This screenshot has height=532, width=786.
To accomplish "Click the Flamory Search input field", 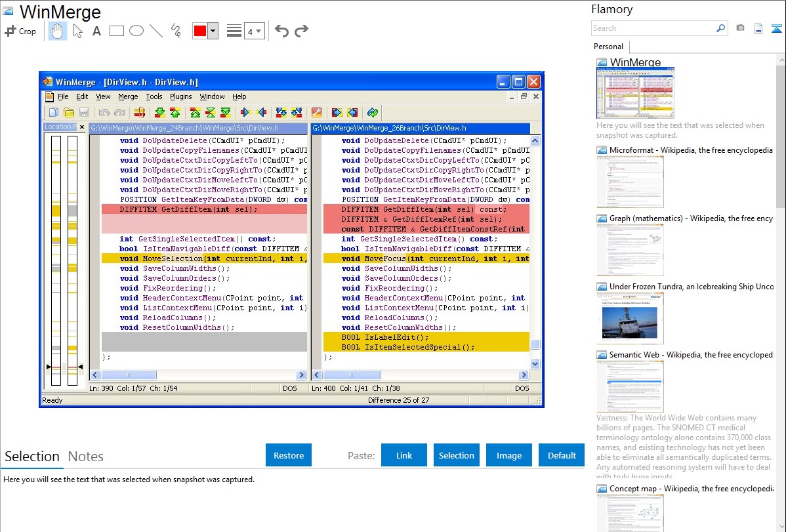I will coord(653,28).
